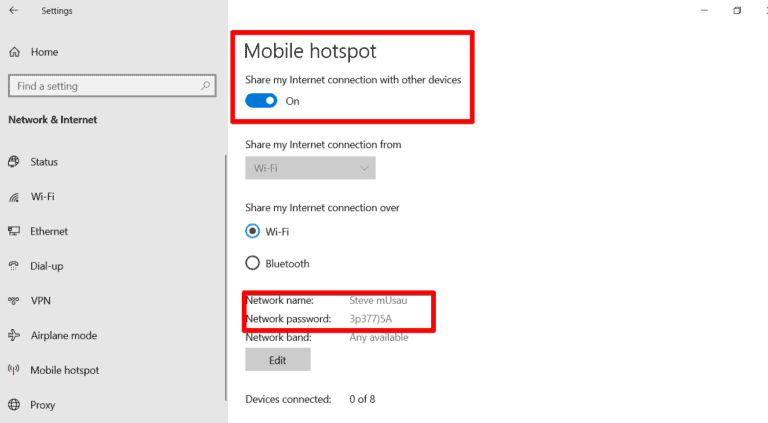Click the Dial-up icon
The image size is (768, 423).
[14, 266]
